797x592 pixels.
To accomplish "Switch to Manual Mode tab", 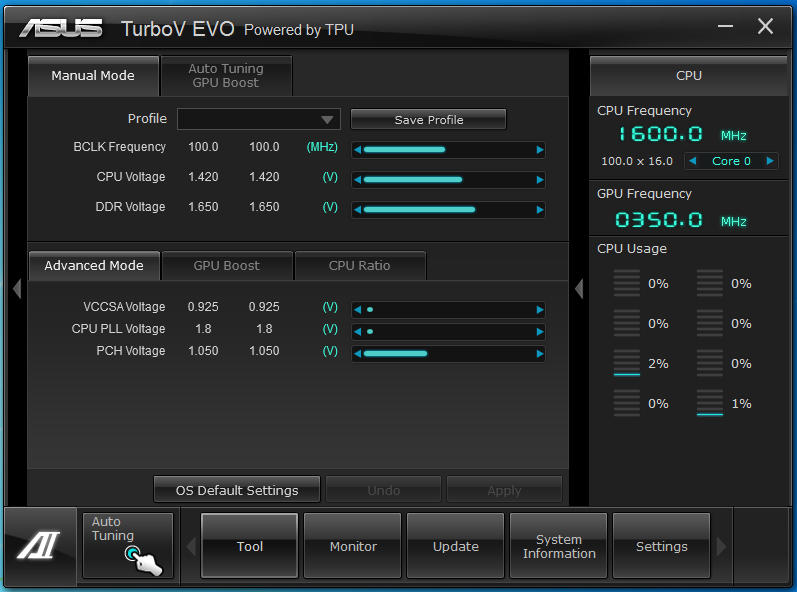I will point(93,76).
